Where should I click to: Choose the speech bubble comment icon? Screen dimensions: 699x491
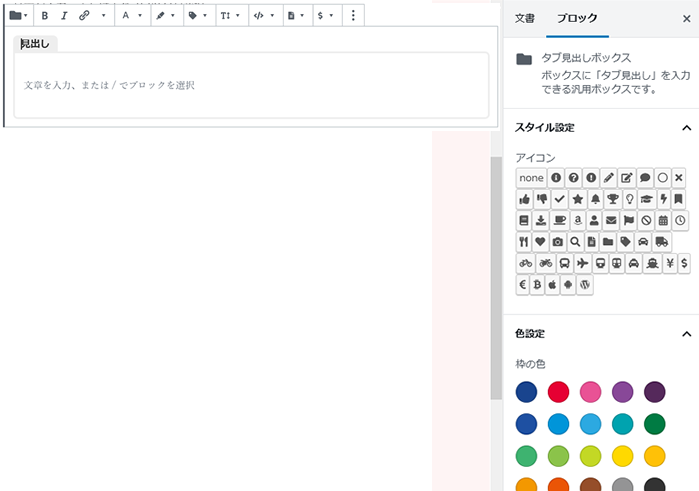click(645, 177)
